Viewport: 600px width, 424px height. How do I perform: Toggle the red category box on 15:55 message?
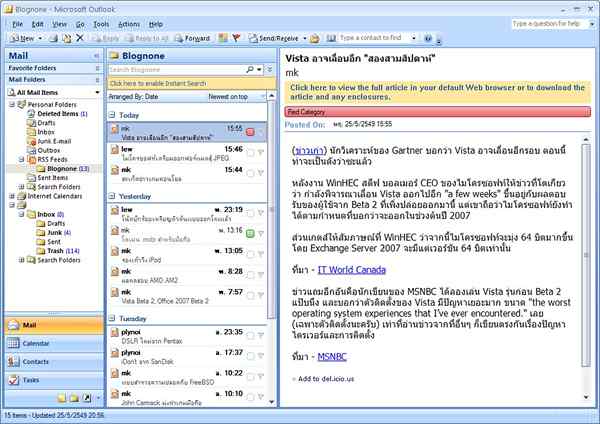[x=250, y=132]
